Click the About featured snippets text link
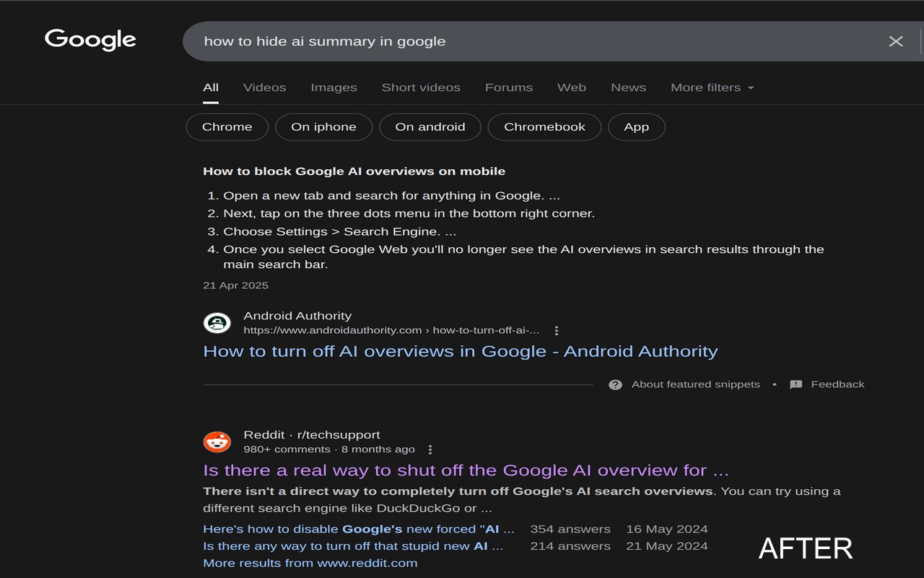This screenshot has height=578, width=924. (x=696, y=384)
